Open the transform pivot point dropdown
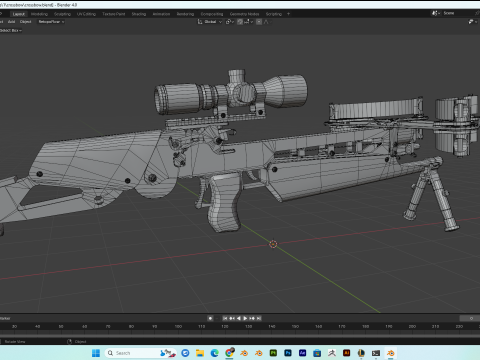 point(230,22)
